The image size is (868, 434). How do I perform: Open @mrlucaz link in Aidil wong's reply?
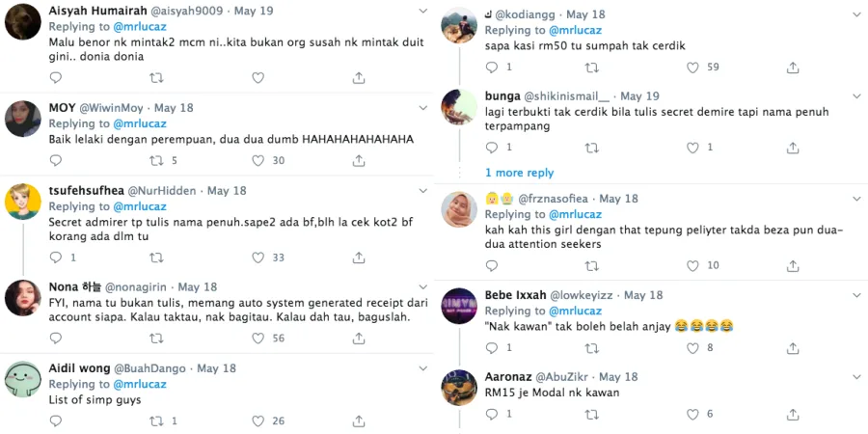(140, 384)
